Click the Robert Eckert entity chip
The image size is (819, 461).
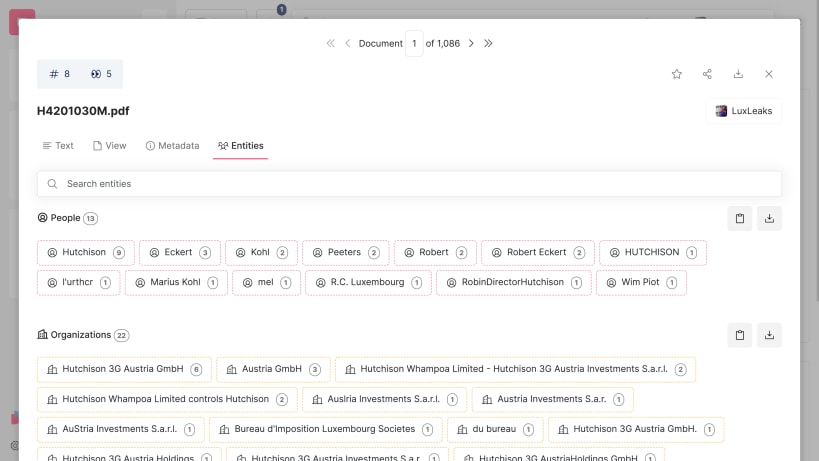click(x=538, y=253)
